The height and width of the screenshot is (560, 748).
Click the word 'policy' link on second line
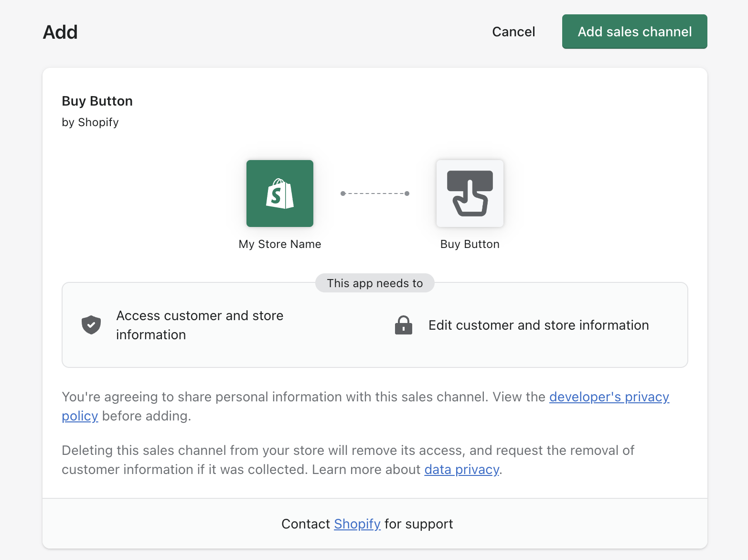pyautogui.click(x=80, y=416)
